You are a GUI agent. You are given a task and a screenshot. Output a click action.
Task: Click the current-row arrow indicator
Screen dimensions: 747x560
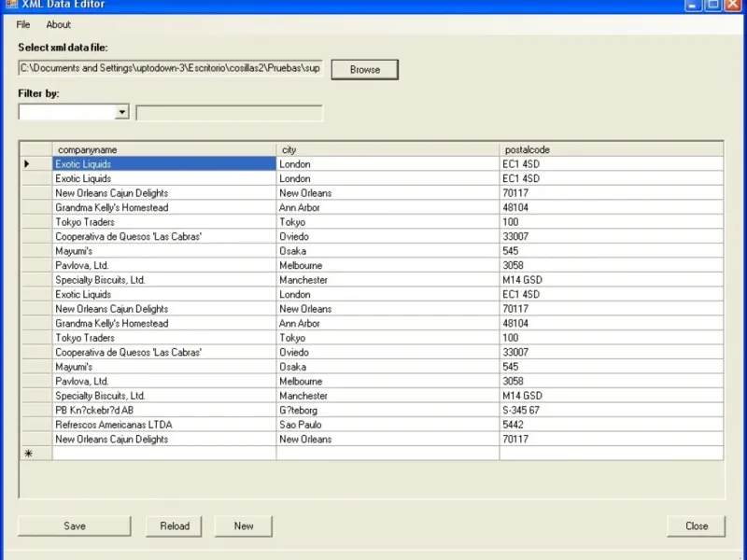pyautogui.click(x=28, y=164)
